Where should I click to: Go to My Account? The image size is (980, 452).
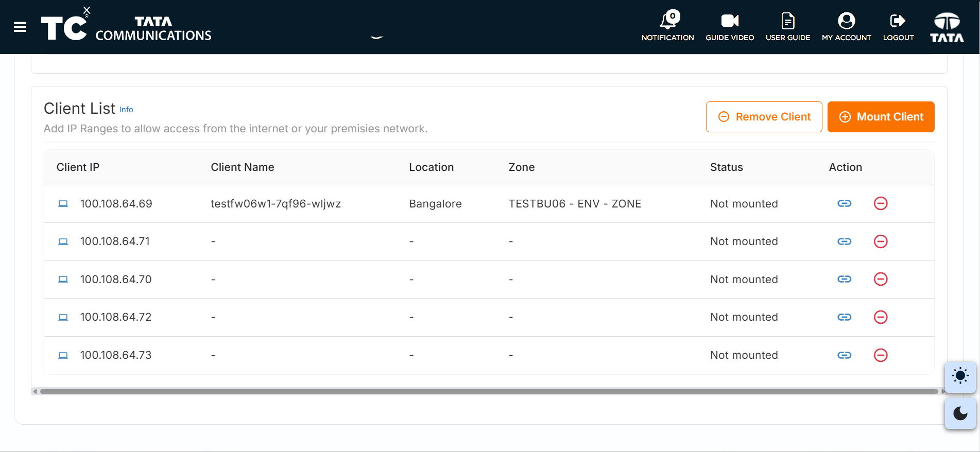(x=847, y=27)
